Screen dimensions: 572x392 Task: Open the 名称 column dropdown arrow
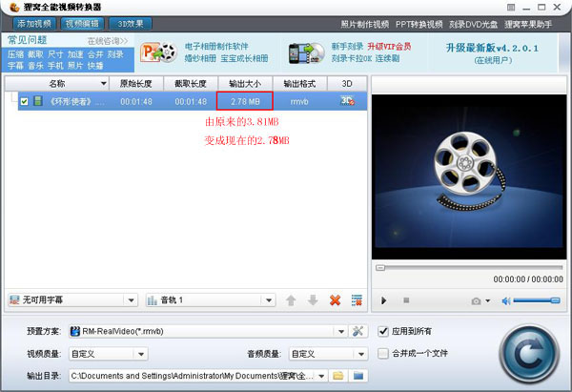[x=104, y=84]
